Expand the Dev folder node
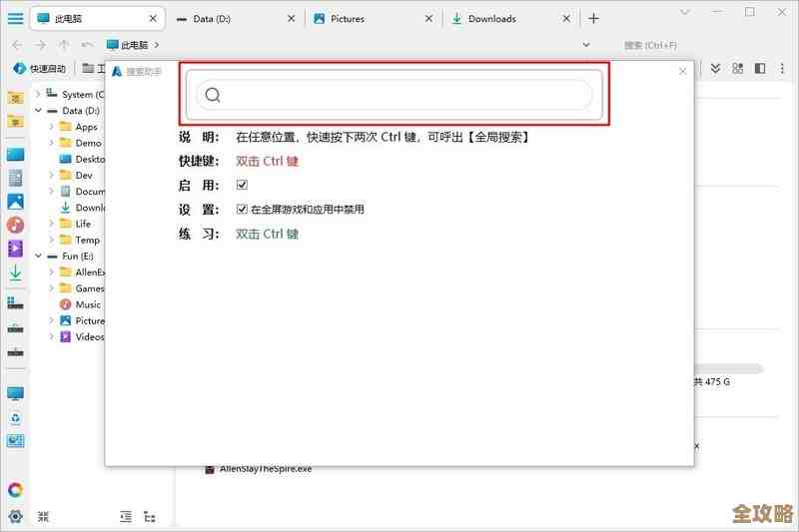This screenshot has height=532, width=799. pyautogui.click(x=51, y=175)
